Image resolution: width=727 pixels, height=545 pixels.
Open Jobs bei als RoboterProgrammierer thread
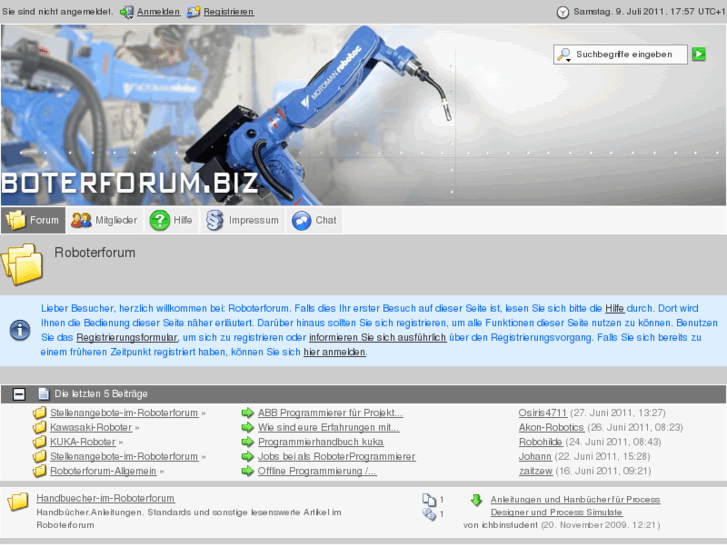click(x=337, y=456)
